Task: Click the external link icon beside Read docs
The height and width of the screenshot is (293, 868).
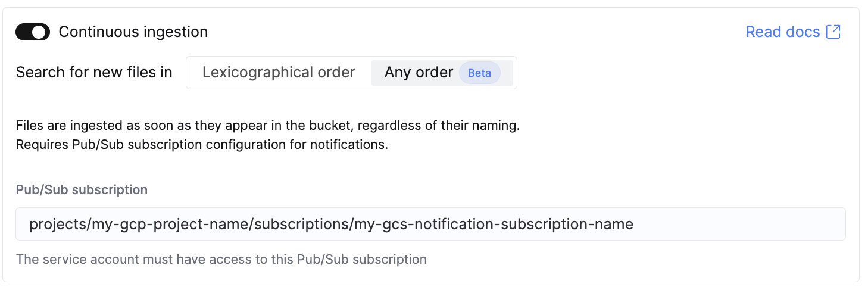Action: tap(833, 32)
